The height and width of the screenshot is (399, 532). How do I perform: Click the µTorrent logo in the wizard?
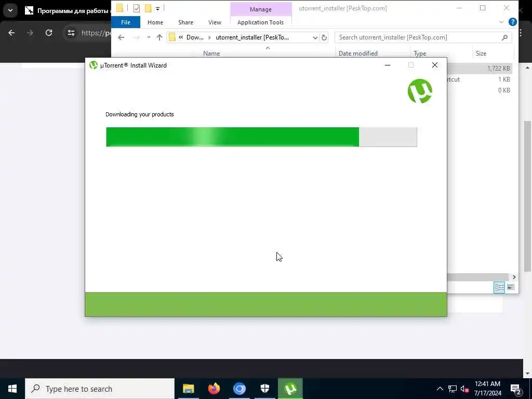tap(420, 91)
